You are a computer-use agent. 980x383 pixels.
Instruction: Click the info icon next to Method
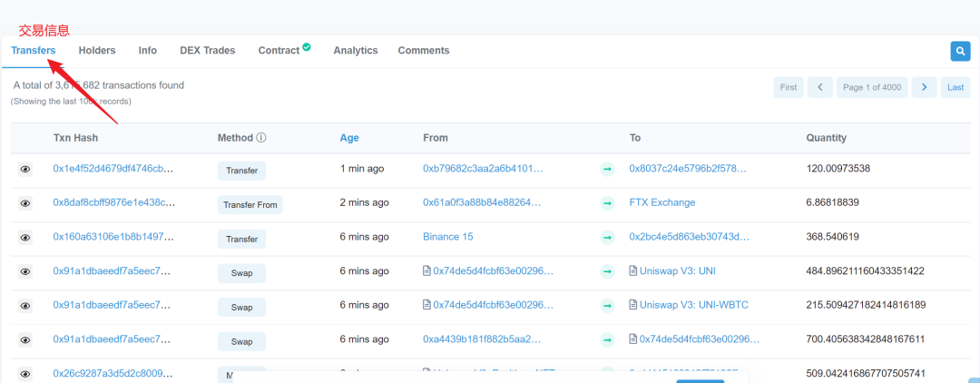(261, 137)
